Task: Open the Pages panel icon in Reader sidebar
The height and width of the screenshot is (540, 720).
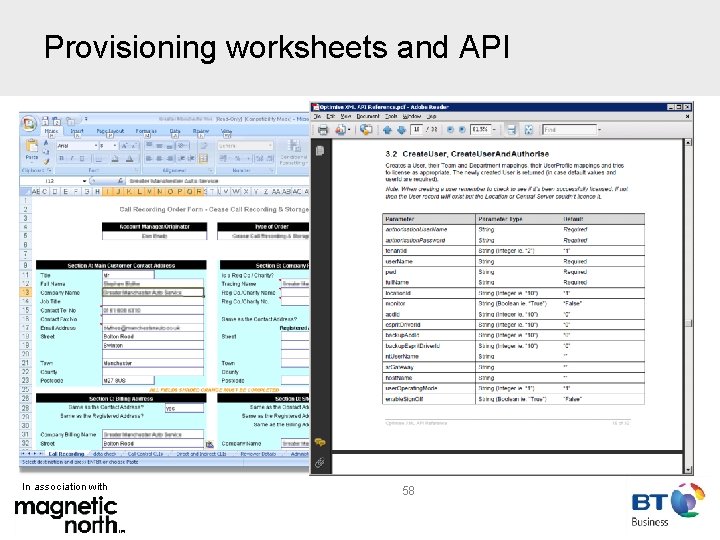Action: pyautogui.click(x=320, y=150)
